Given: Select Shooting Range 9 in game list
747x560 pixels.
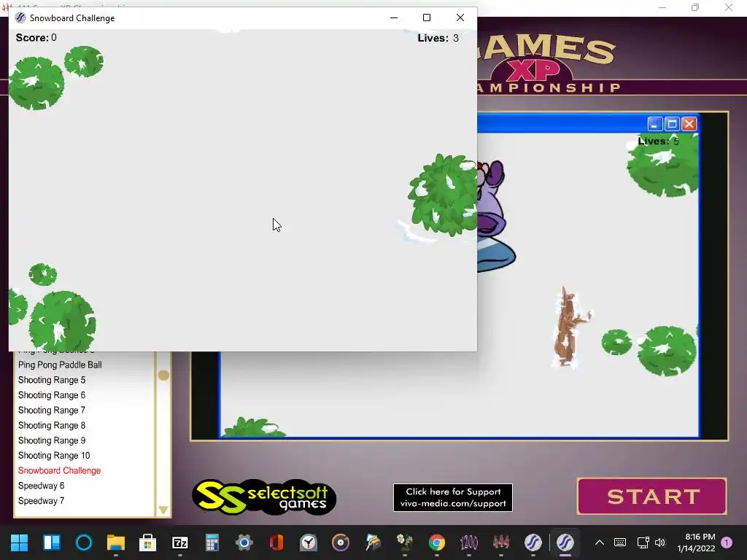Looking at the screenshot, I should (52, 440).
